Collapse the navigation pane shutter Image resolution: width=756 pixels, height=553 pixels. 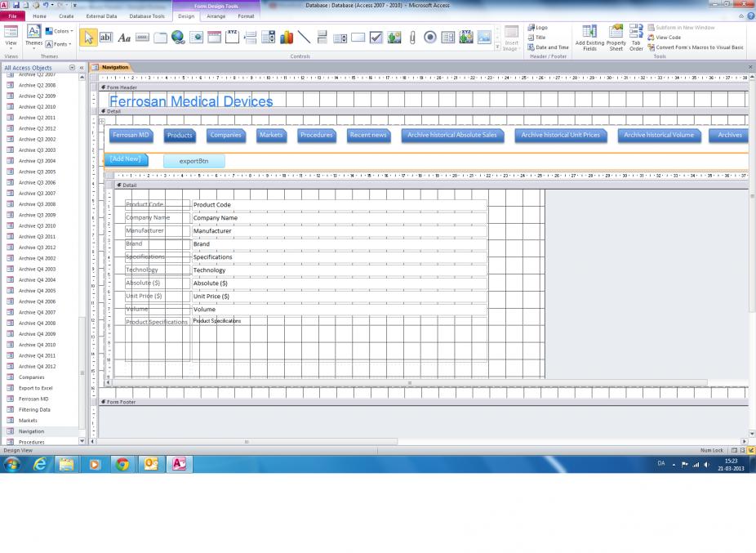click(82, 68)
